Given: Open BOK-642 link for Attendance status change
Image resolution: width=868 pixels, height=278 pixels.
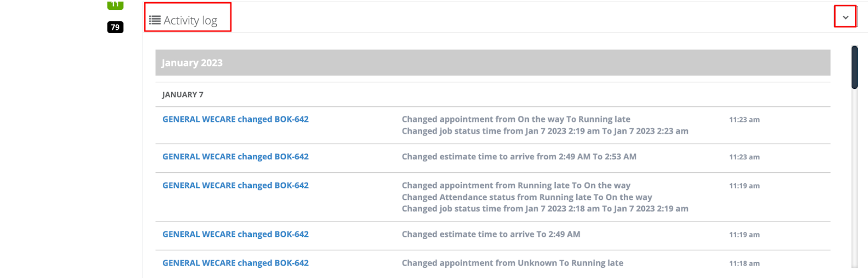Looking at the screenshot, I should coord(235,185).
